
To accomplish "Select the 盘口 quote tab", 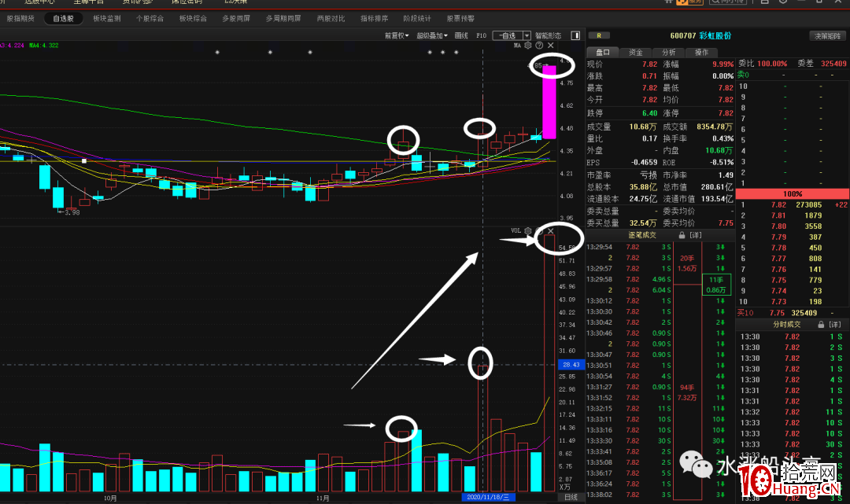I will pos(603,53).
